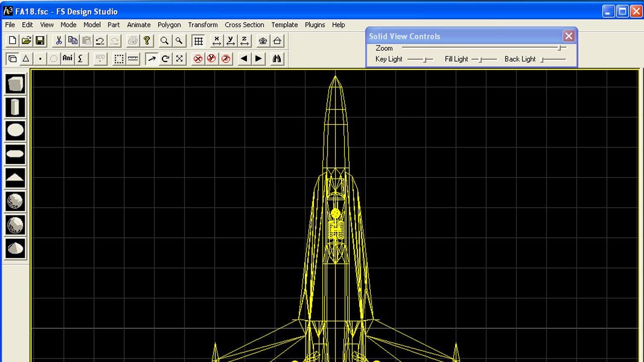This screenshot has width=644, height=362.
Task: Click the right-pointing black arrow button
Action: point(258,59)
